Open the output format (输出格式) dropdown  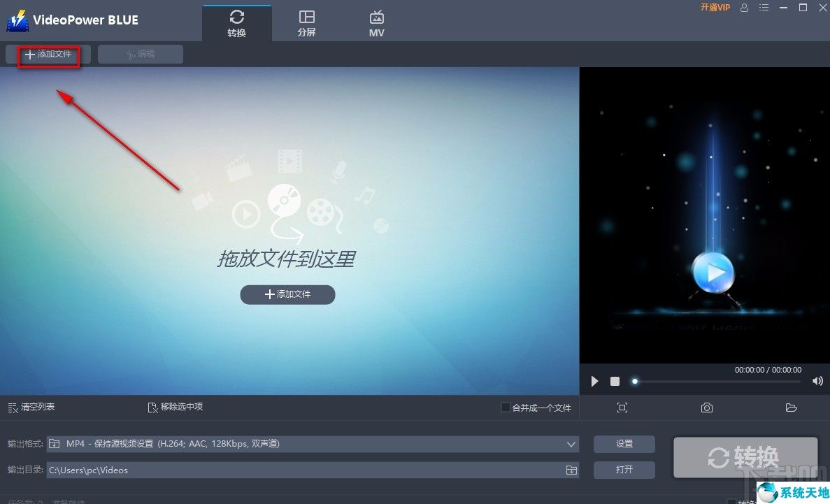pyautogui.click(x=571, y=443)
